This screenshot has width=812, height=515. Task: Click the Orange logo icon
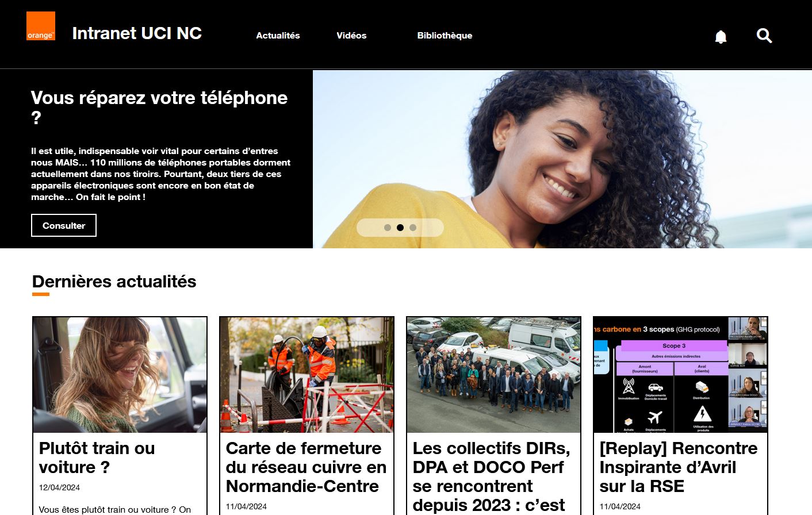coord(41,26)
